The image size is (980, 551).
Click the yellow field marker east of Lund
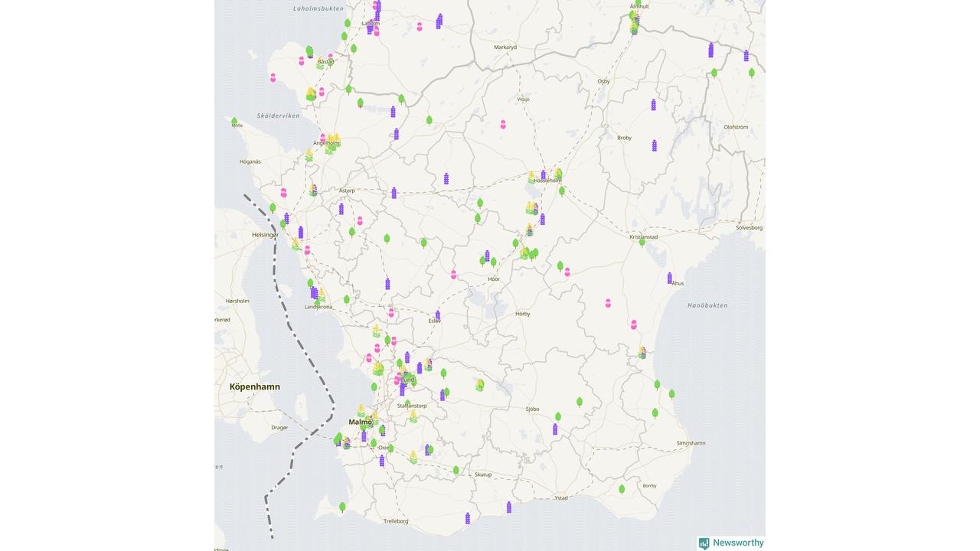coord(479,384)
